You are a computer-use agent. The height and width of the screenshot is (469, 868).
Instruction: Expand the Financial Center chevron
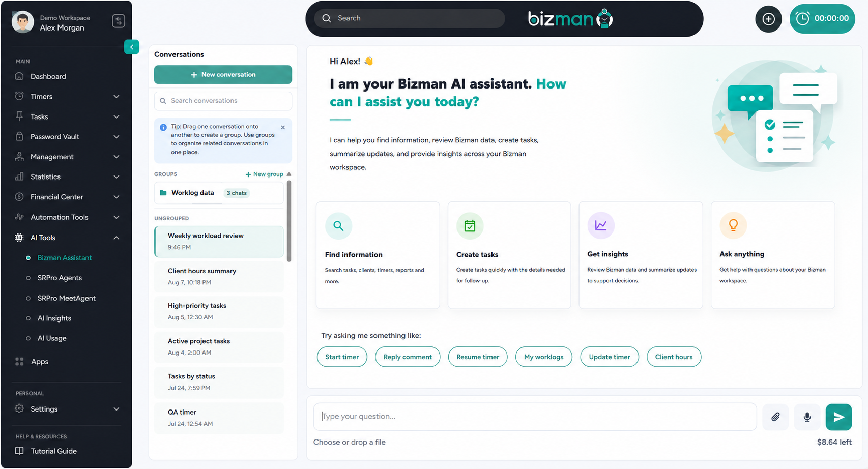pyautogui.click(x=117, y=197)
